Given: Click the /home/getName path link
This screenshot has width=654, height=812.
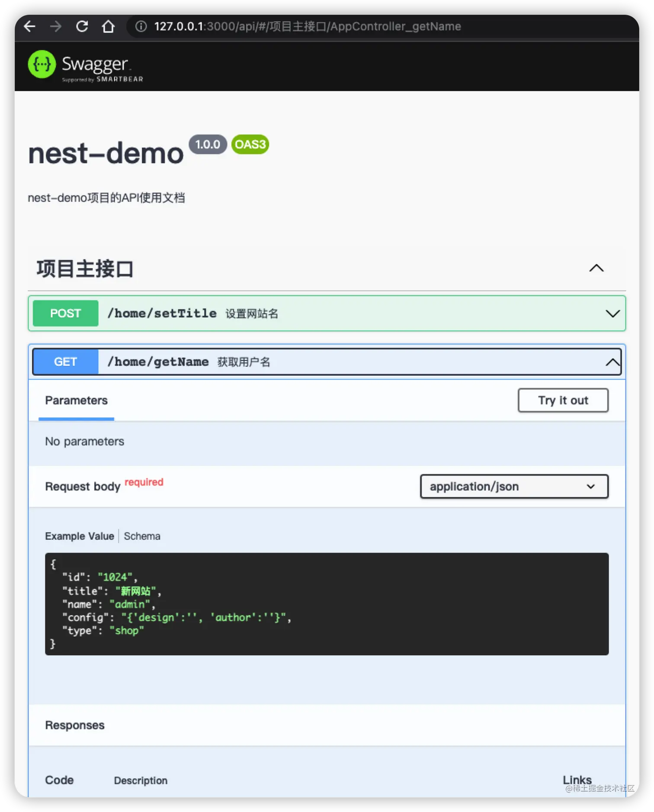Looking at the screenshot, I should tap(158, 361).
